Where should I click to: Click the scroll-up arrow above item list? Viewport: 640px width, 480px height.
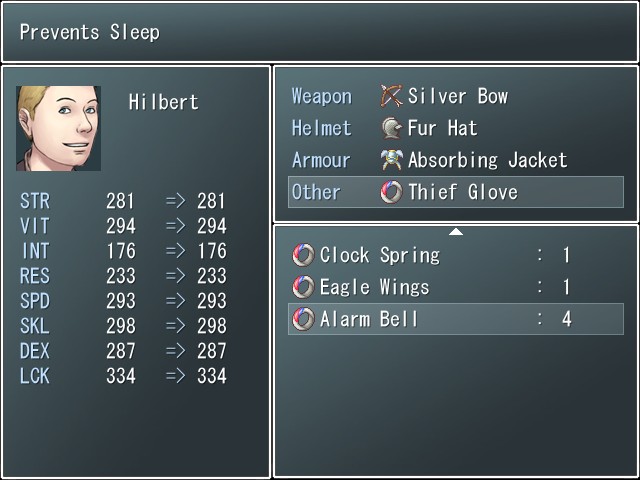[x=456, y=232]
